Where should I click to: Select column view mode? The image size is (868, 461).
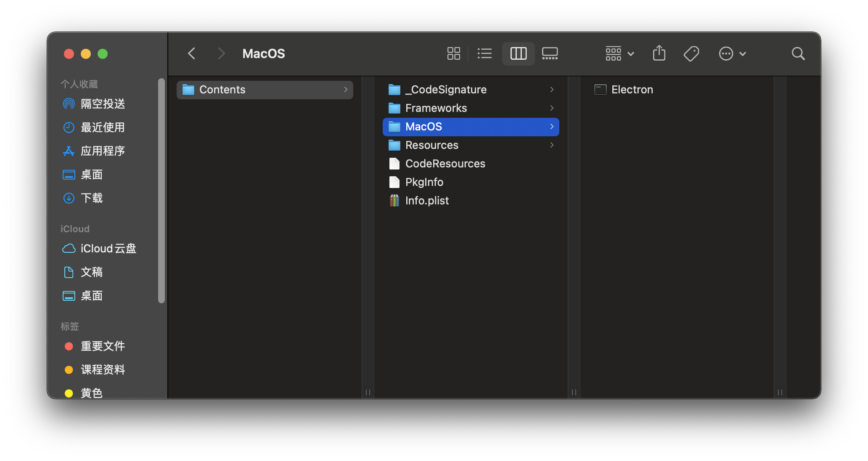click(x=518, y=54)
